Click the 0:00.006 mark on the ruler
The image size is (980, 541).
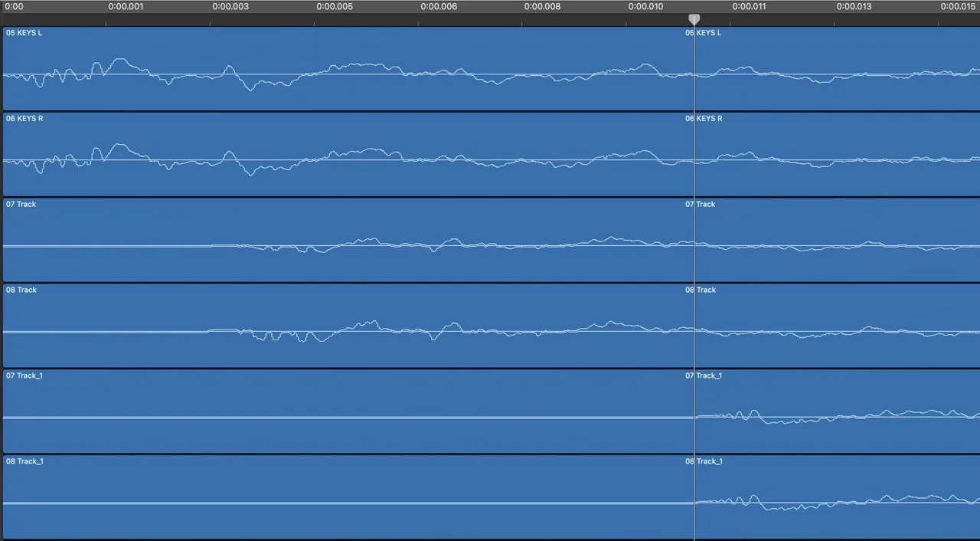[x=439, y=7]
